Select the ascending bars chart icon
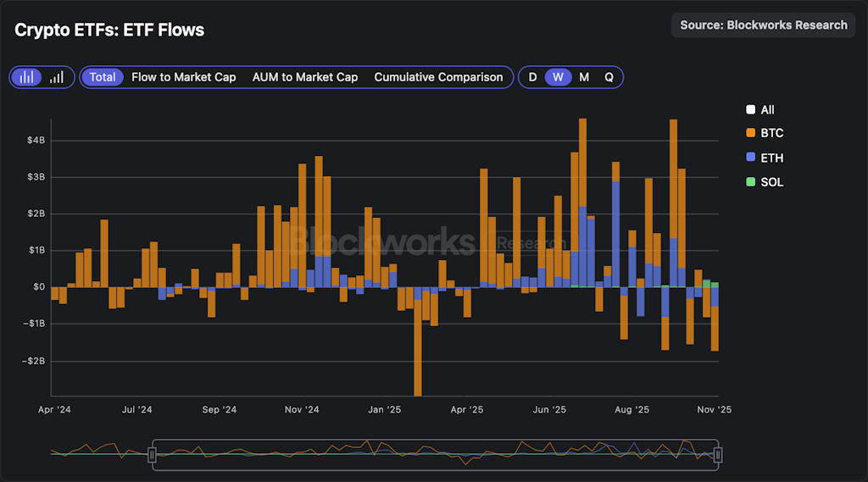Image resolution: width=868 pixels, height=482 pixels. [57, 77]
